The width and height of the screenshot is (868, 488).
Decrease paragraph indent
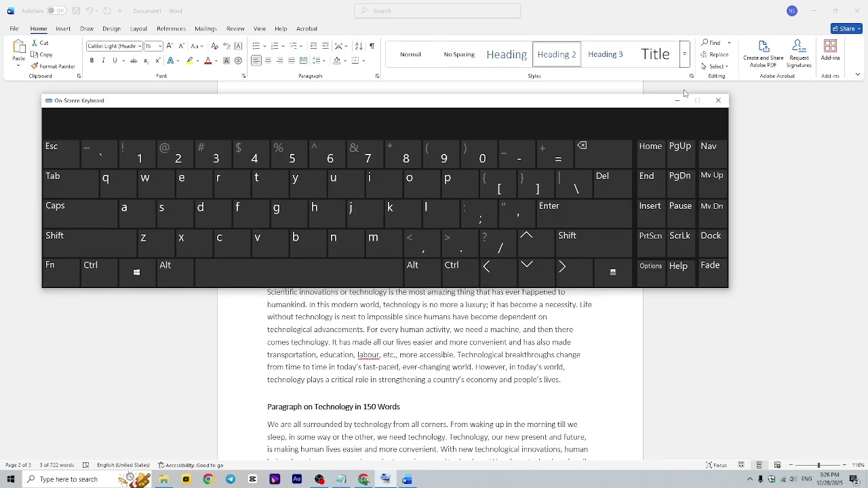click(x=314, y=46)
